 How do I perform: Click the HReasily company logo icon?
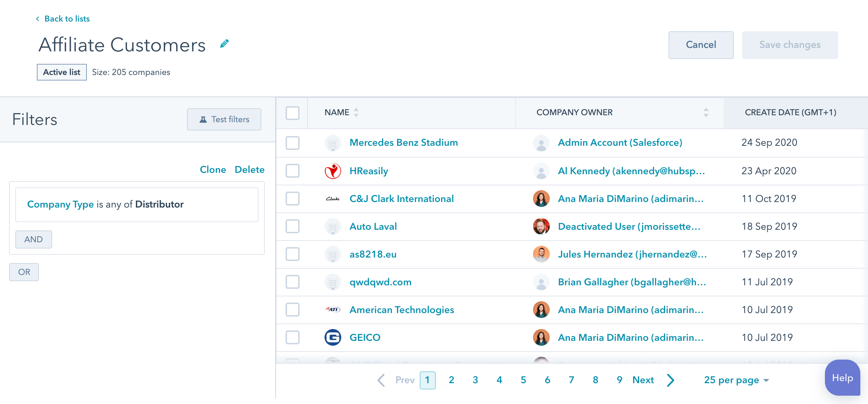click(332, 170)
